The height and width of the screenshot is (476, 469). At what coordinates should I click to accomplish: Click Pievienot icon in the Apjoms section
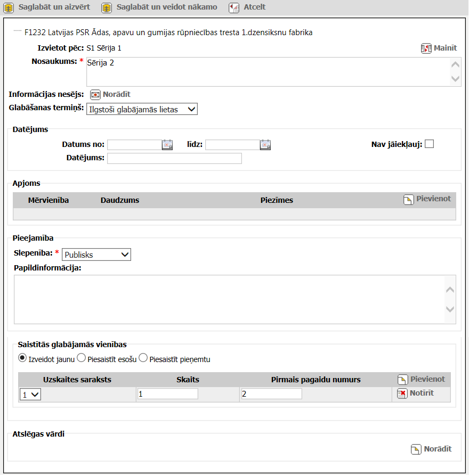pos(409,200)
